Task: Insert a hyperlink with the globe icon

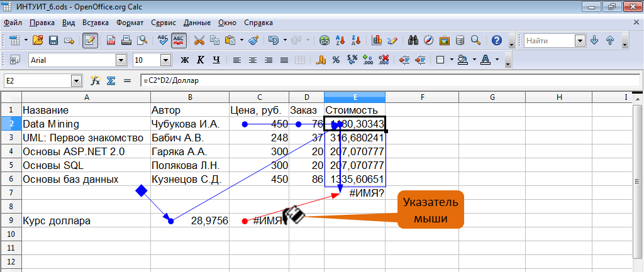Action: click(325, 40)
